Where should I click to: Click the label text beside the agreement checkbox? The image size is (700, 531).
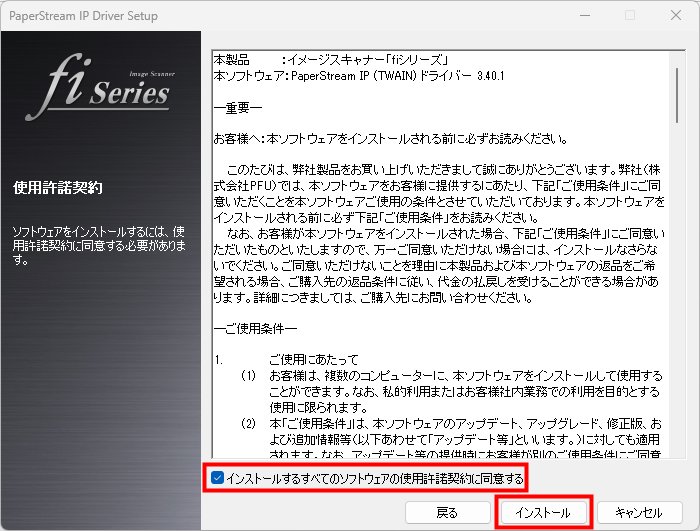pyautogui.click(x=375, y=479)
